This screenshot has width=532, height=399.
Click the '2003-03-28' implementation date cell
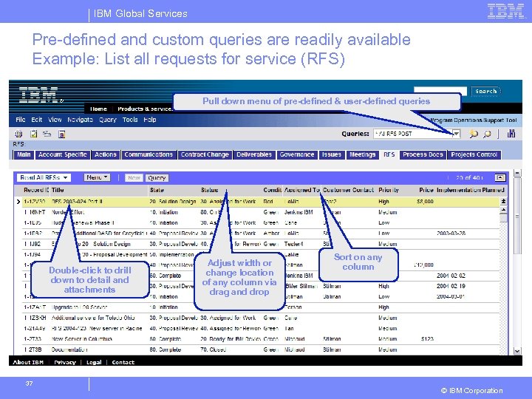pos(451,233)
